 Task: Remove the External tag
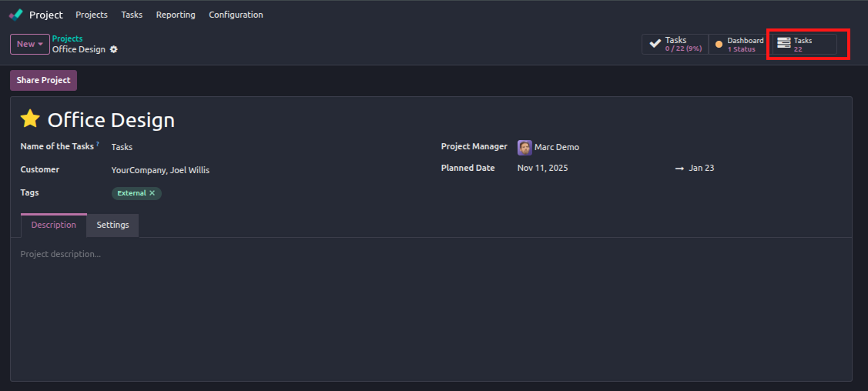[x=152, y=193]
